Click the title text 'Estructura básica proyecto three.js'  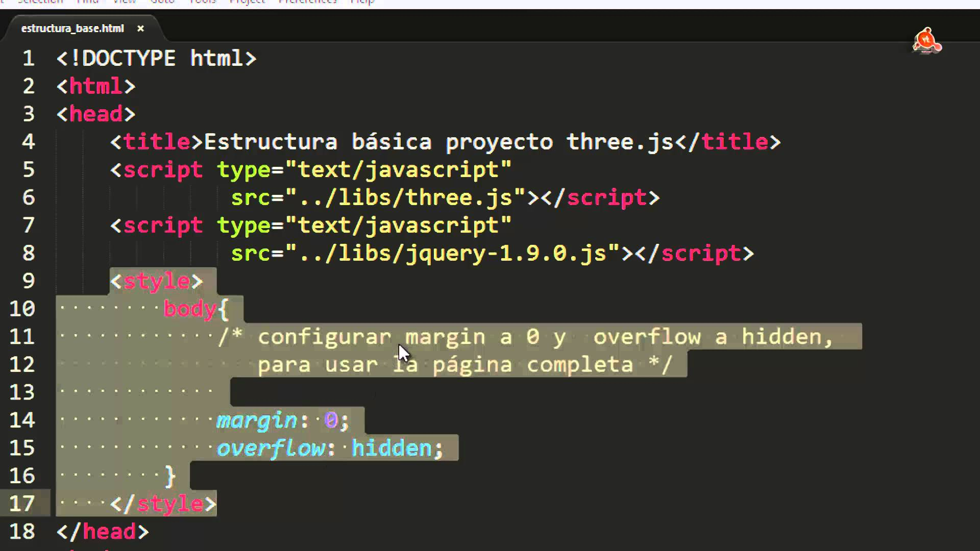pos(438,142)
